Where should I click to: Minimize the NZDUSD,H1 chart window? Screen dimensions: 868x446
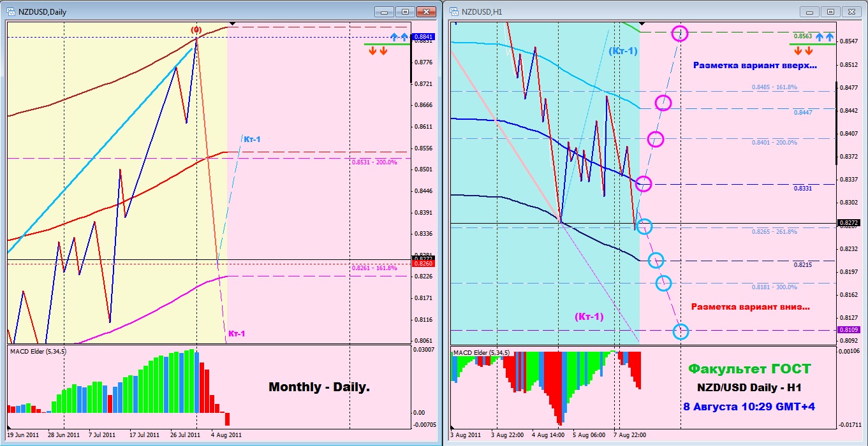(x=809, y=11)
